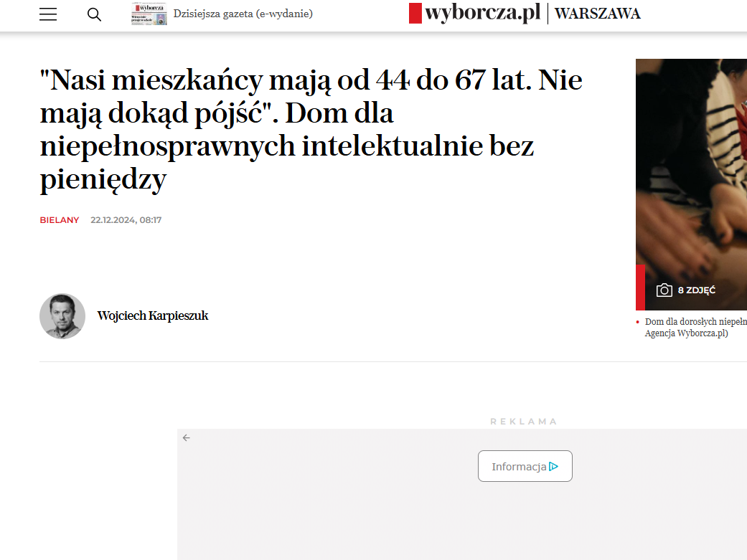Viewport: 747px width, 560px height.
Task: Open the newspaper e-edition cover thumbnail
Action: point(149,14)
